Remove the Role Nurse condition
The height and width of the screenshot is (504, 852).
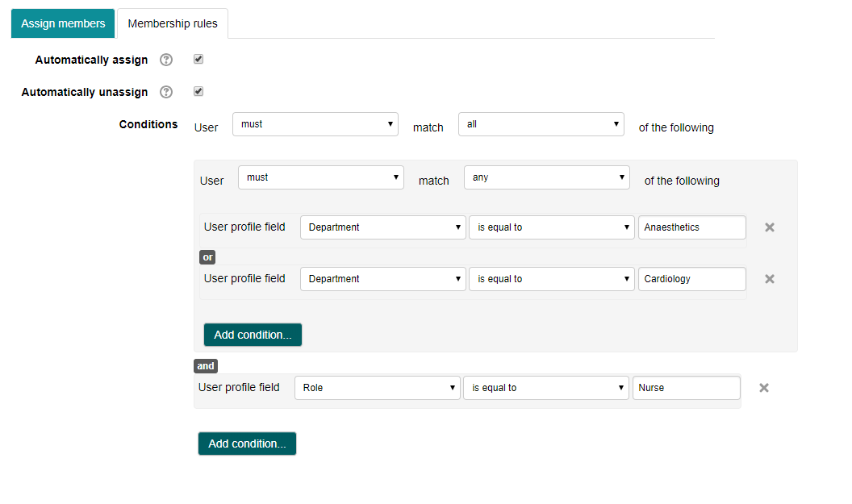763,388
